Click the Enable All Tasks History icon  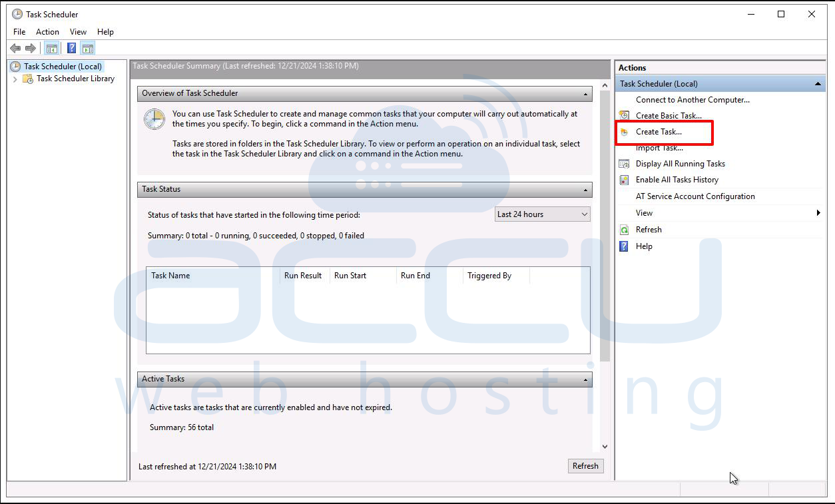623,180
